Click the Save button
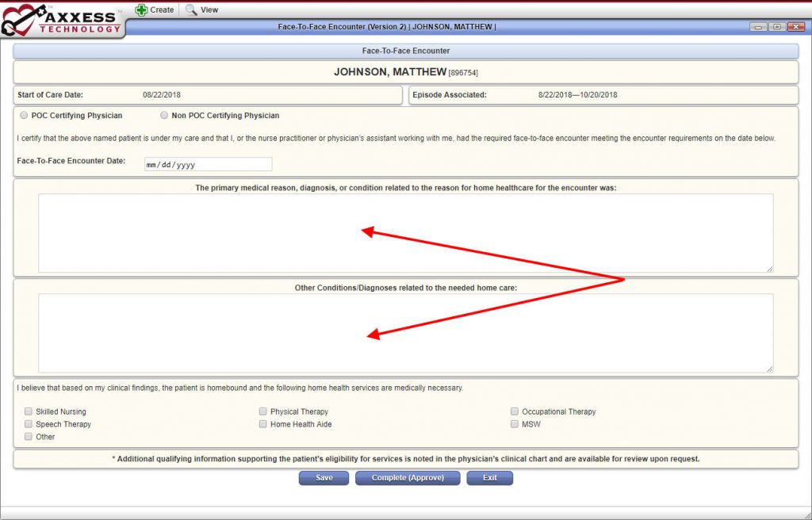This screenshot has height=520, width=812. 324,478
